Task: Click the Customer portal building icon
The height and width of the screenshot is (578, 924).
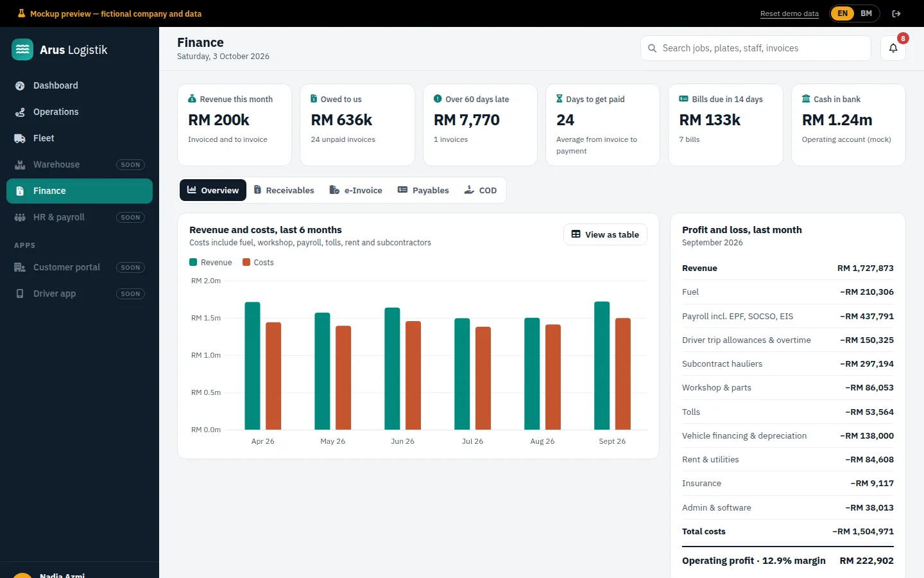Action: pos(20,267)
